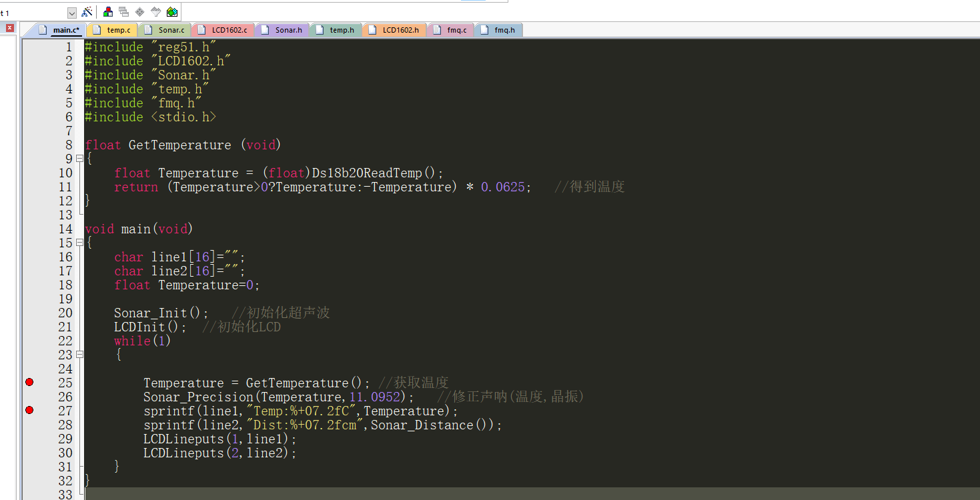
Task: Click Manage Project Items colored blocks icon
Action: pos(108,12)
